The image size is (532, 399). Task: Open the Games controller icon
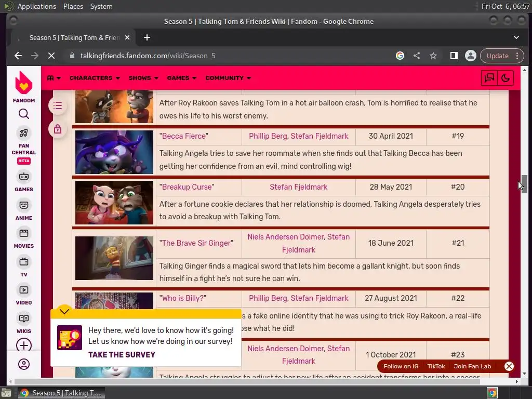coord(24,177)
